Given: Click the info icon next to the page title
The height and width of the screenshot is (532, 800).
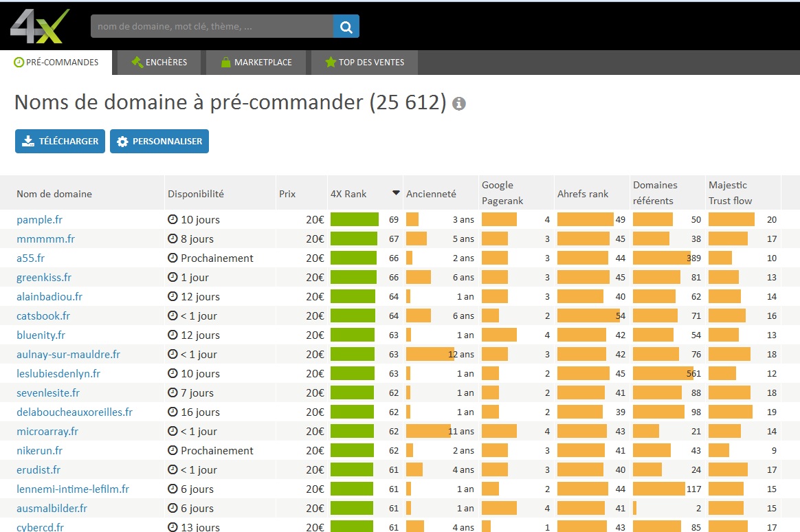Looking at the screenshot, I should (458, 104).
